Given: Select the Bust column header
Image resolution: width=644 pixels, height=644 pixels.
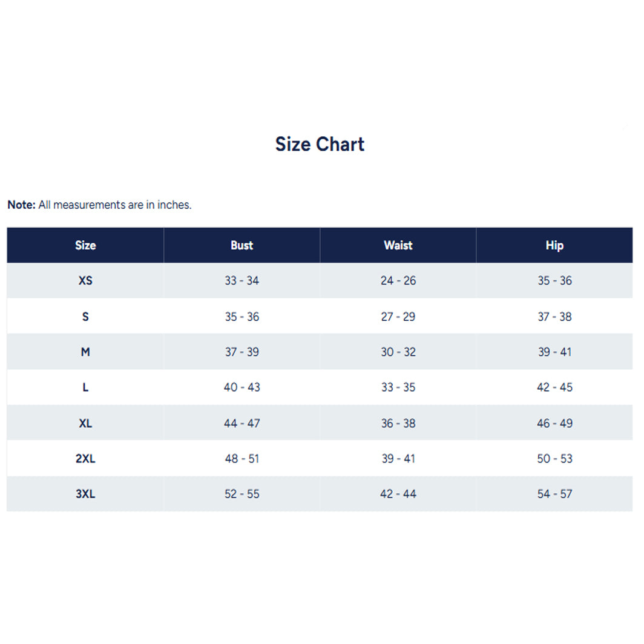Looking at the screenshot, I should pos(241,245).
